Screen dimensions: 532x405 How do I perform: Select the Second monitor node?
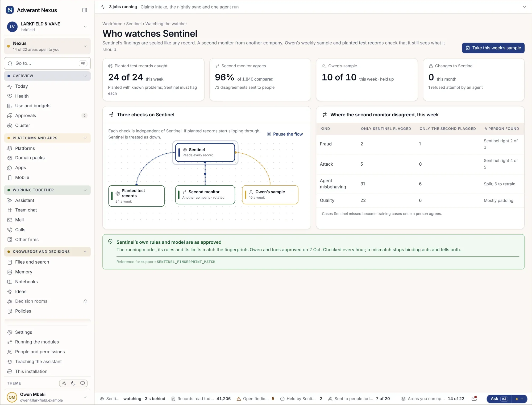click(205, 195)
